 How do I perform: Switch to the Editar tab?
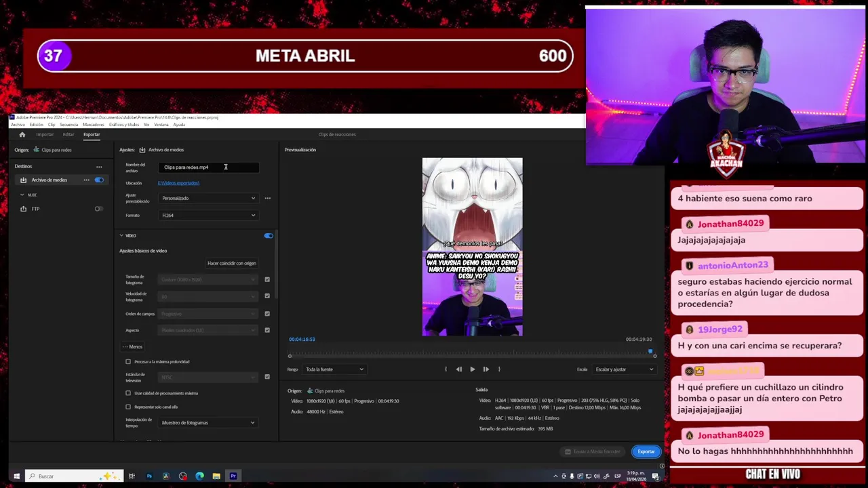click(x=68, y=134)
